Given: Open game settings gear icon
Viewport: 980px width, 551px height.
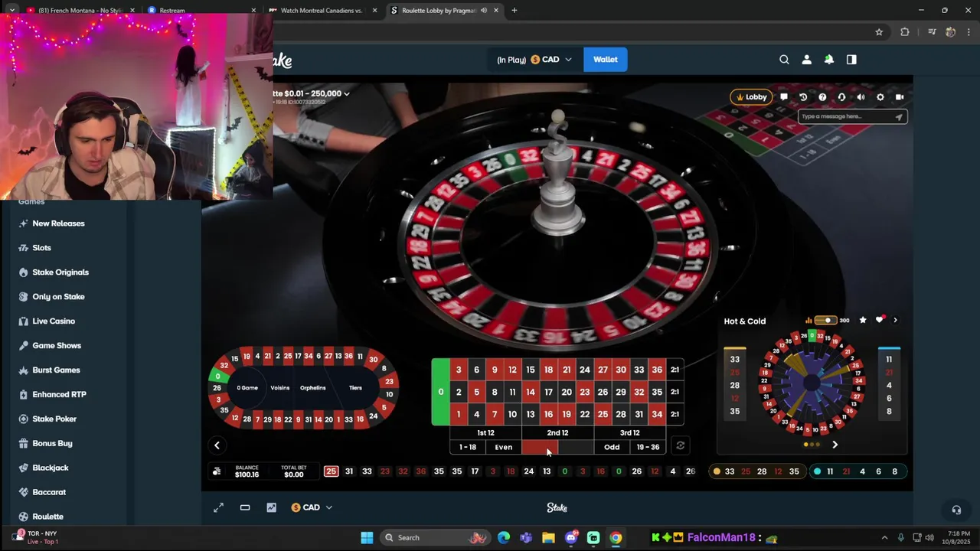Looking at the screenshot, I should coord(880,97).
